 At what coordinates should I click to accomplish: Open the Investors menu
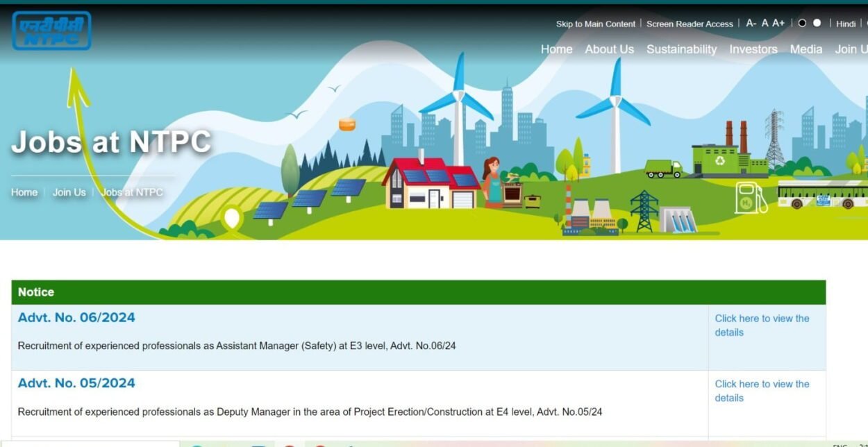click(753, 49)
